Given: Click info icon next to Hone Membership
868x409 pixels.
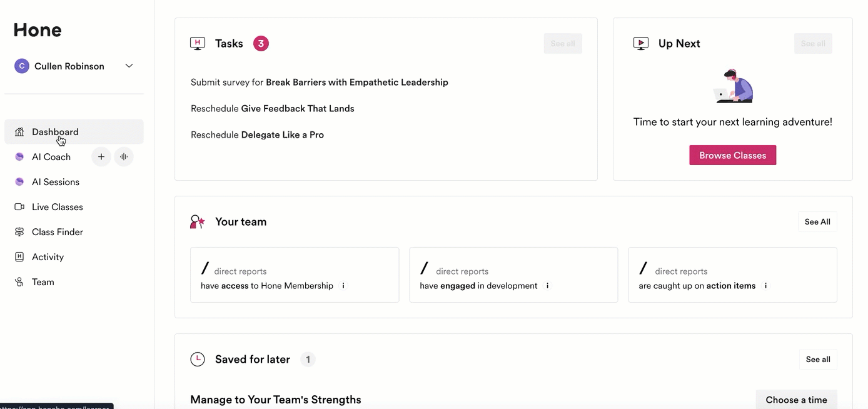Looking at the screenshot, I should pos(343,286).
